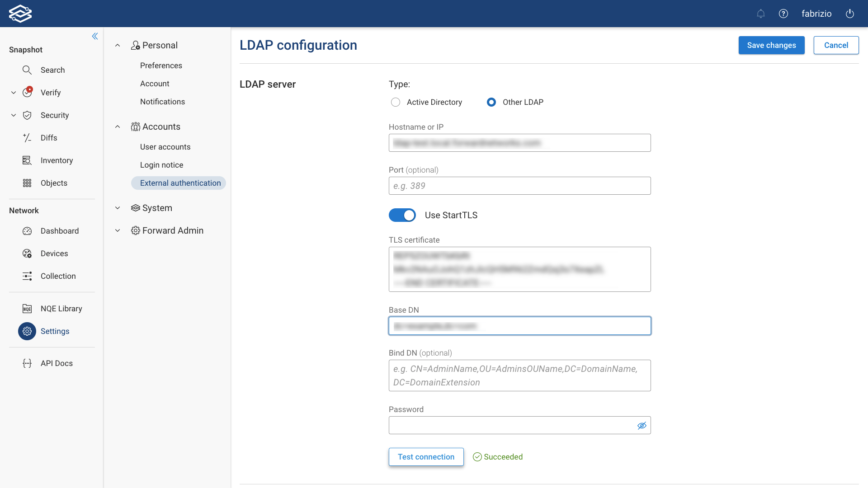
Task: Open the Devices view
Action: (x=54, y=253)
